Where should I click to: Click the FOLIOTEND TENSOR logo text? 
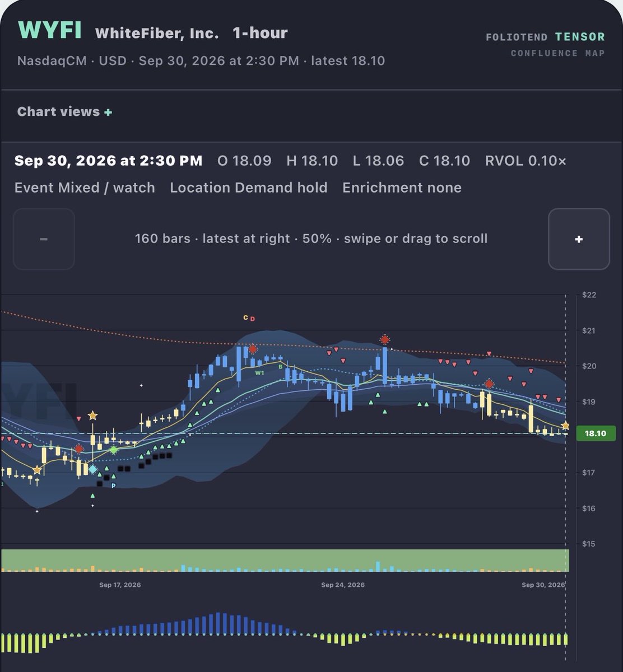[x=546, y=38]
